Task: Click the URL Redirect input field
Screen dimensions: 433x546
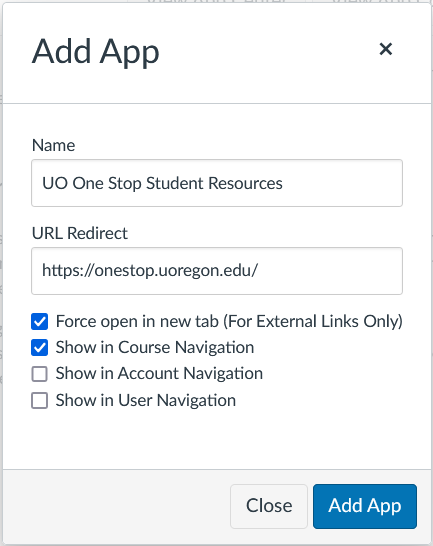Action: click(x=217, y=271)
